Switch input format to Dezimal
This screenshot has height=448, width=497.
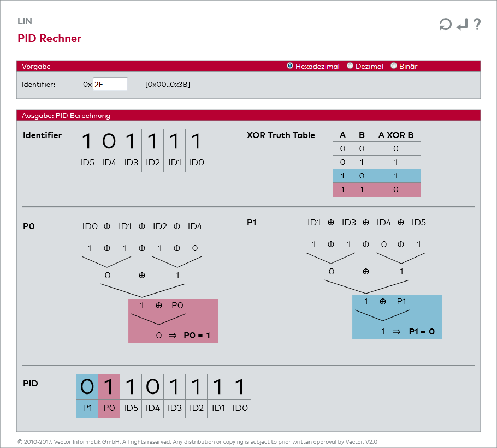click(350, 66)
